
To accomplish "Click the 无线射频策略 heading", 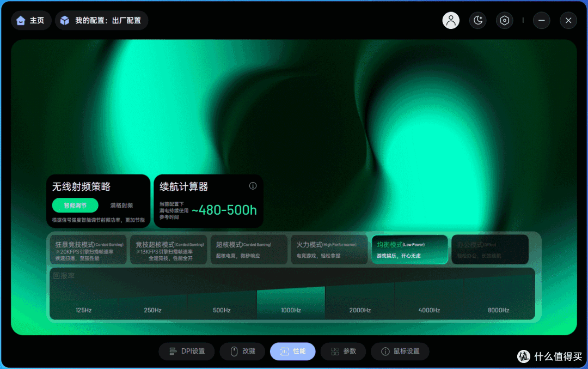I will tap(81, 186).
